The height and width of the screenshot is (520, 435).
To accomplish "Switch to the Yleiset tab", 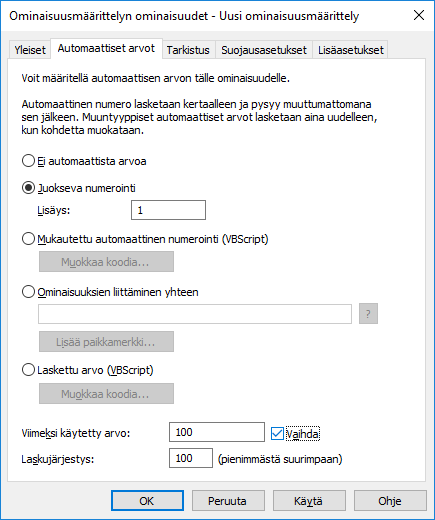I will (x=30, y=50).
